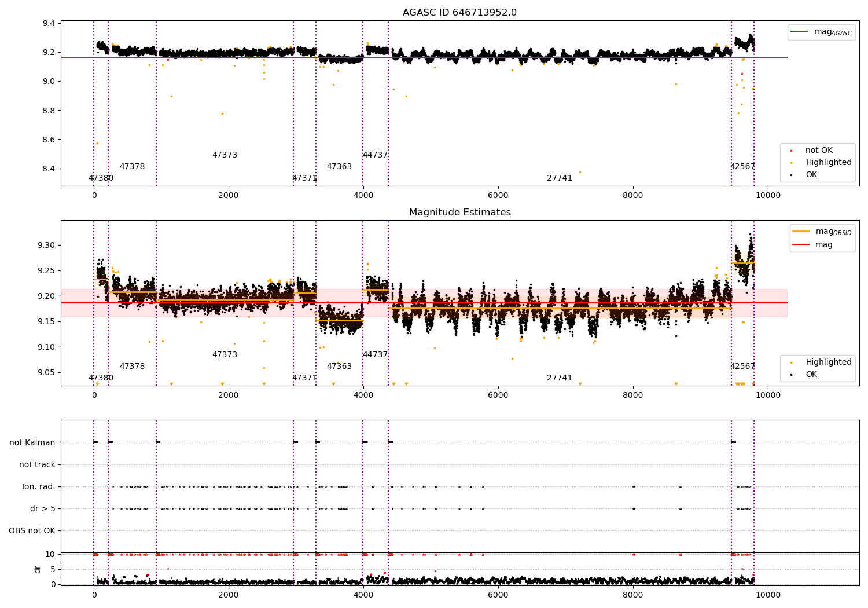
Task: Click obsid label 47378 in top plot
Action: tap(132, 167)
